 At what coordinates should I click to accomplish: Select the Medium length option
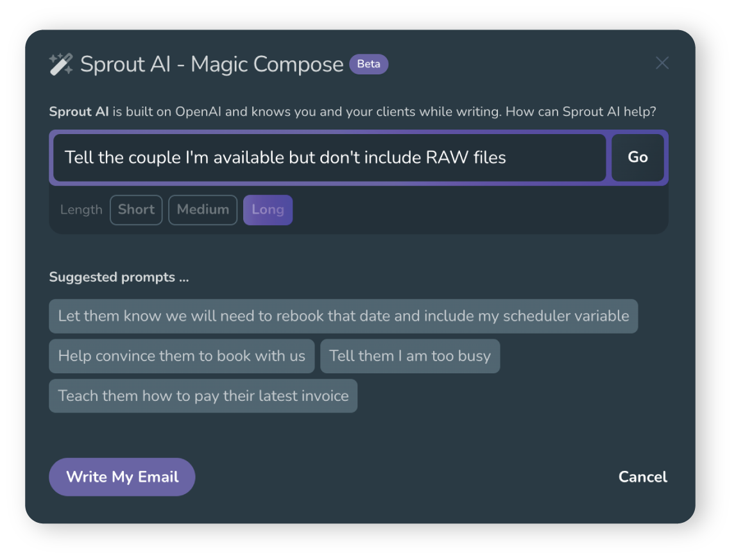(203, 210)
